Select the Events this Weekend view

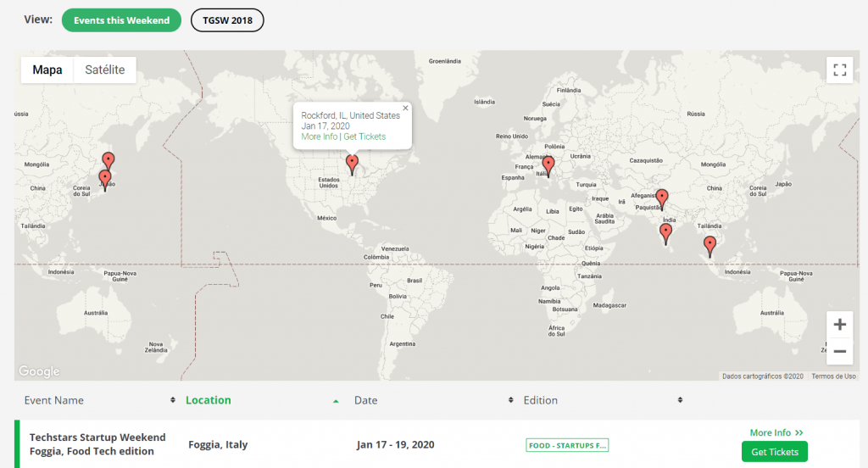coord(121,20)
